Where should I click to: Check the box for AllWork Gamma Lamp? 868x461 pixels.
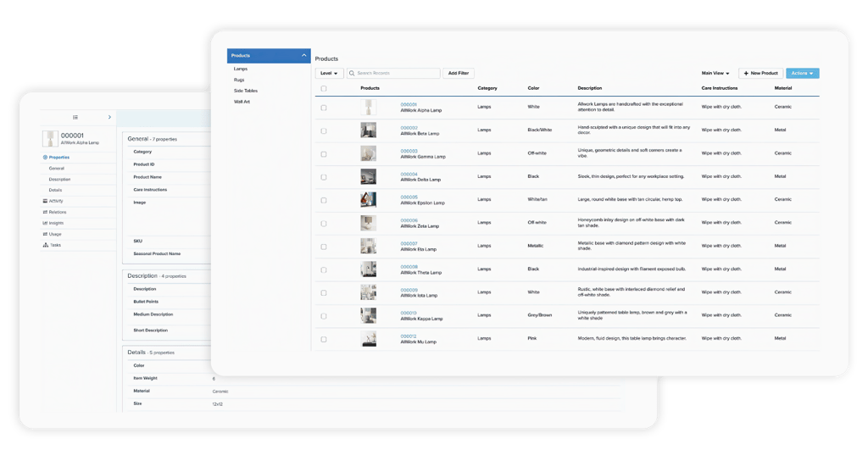pos(324,154)
